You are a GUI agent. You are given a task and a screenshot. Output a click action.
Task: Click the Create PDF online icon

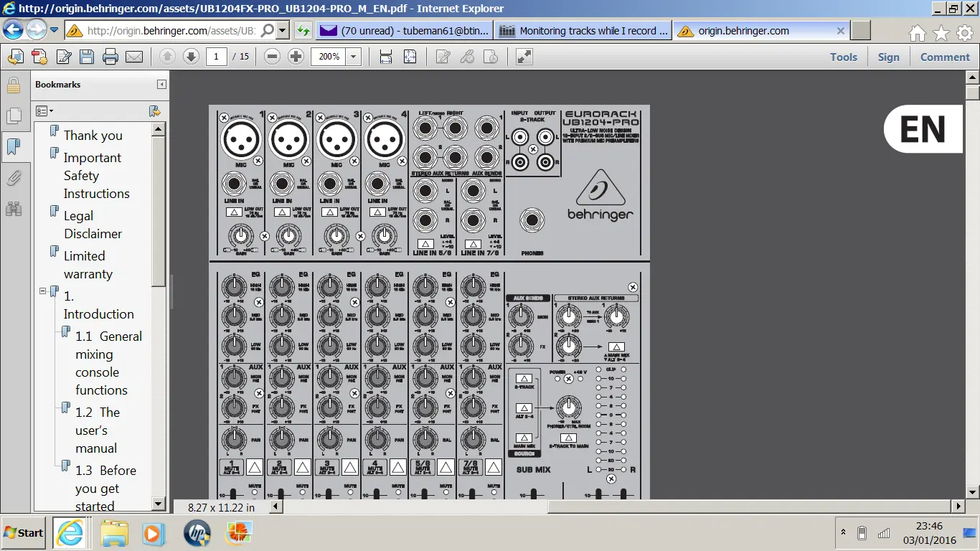click(39, 57)
